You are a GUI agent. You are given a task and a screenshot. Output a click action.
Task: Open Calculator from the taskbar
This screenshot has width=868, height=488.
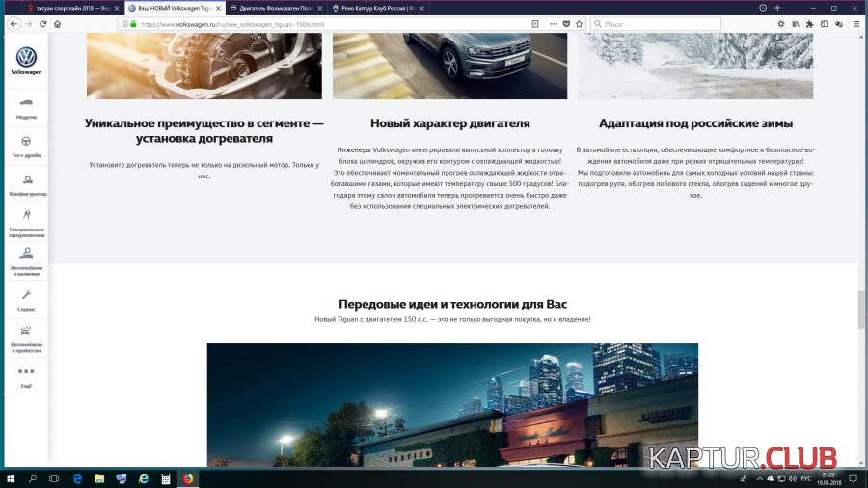pos(166,478)
